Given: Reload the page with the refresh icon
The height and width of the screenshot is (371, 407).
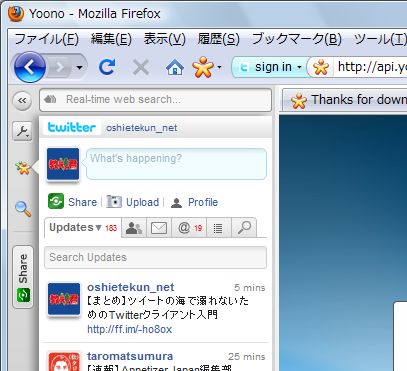Looking at the screenshot, I should click(x=107, y=67).
